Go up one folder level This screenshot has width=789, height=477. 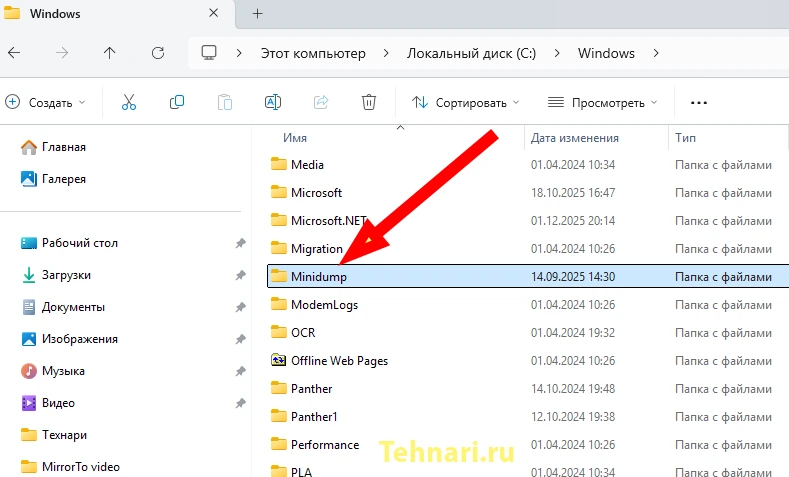(x=109, y=53)
